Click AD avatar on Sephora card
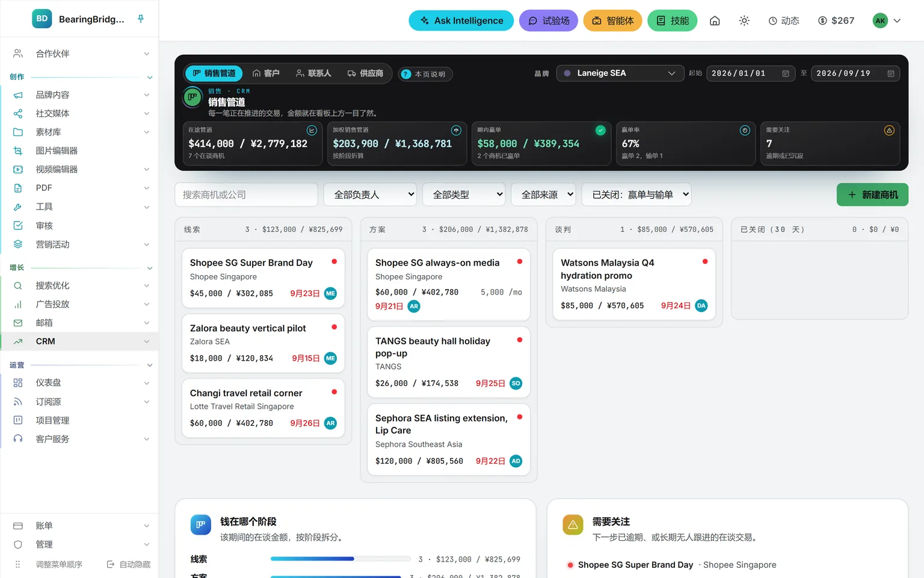 pyautogui.click(x=516, y=461)
